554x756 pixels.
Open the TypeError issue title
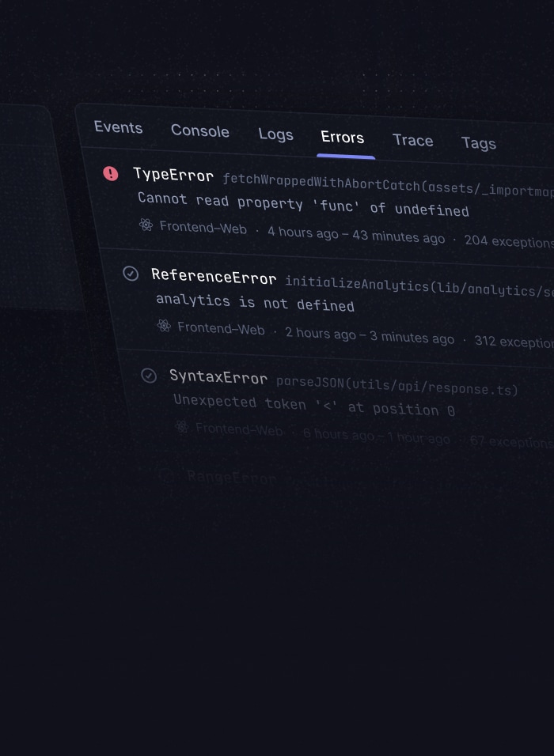pos(173,175)
